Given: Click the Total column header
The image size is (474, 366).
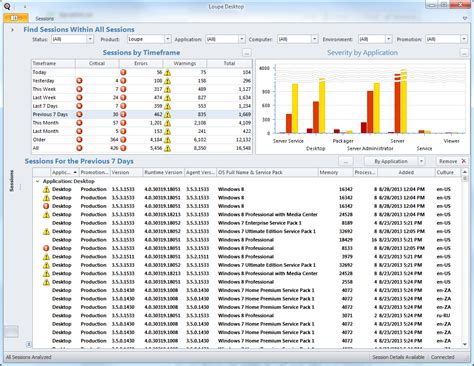Looking at the screenshot, I should click(229, 63).
